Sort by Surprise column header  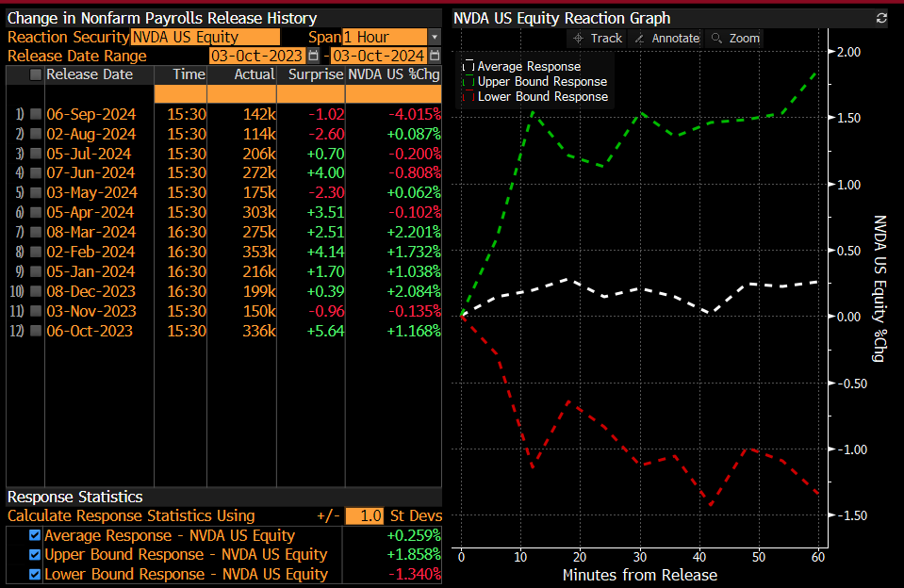[x=316, y=74]
